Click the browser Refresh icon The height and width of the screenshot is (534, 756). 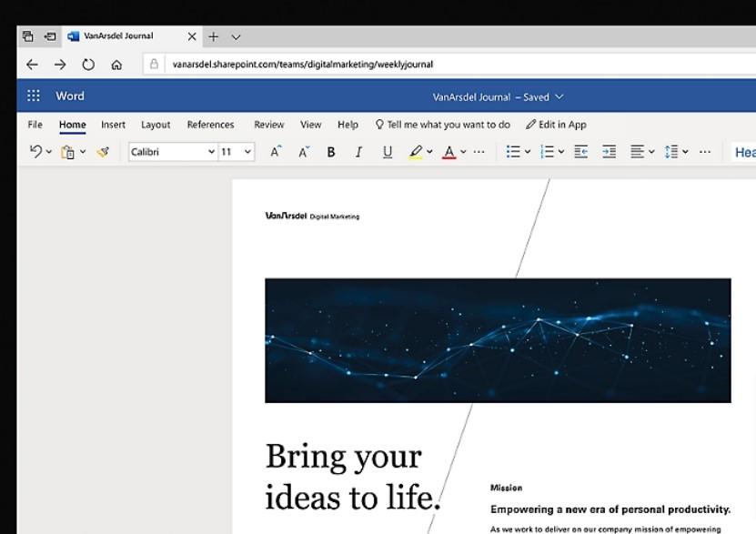pyautogui.click(x=88, y=65)
